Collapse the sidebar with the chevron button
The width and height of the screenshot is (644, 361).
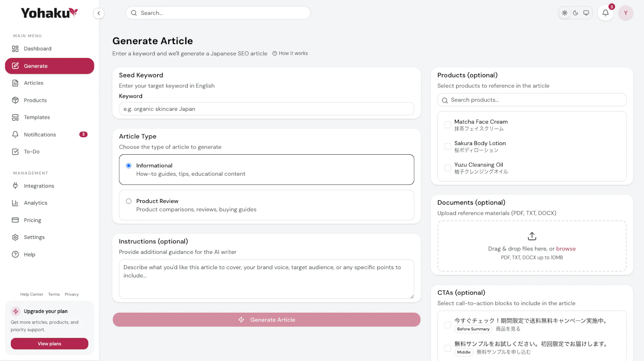(99, 13)
